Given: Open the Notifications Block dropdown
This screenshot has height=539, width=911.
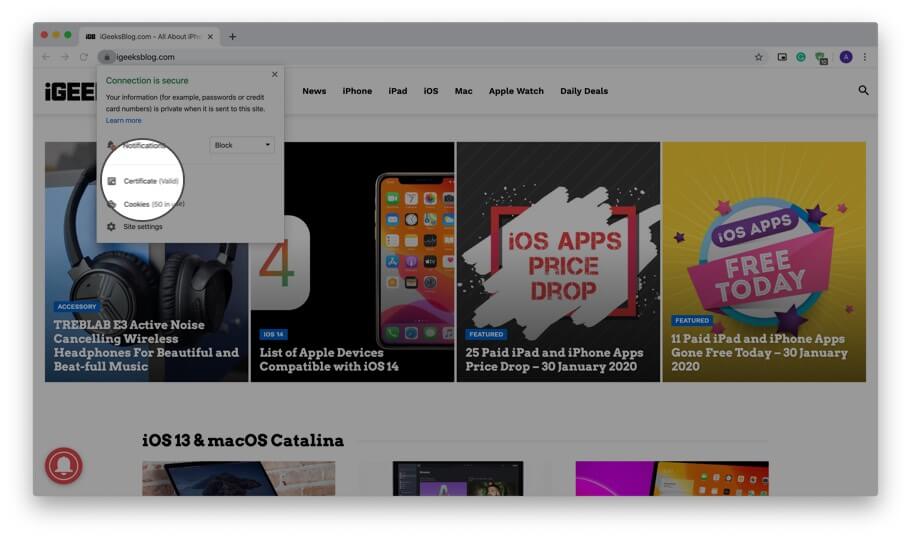Looking at the screenshot, I should (x=242, y=145).
